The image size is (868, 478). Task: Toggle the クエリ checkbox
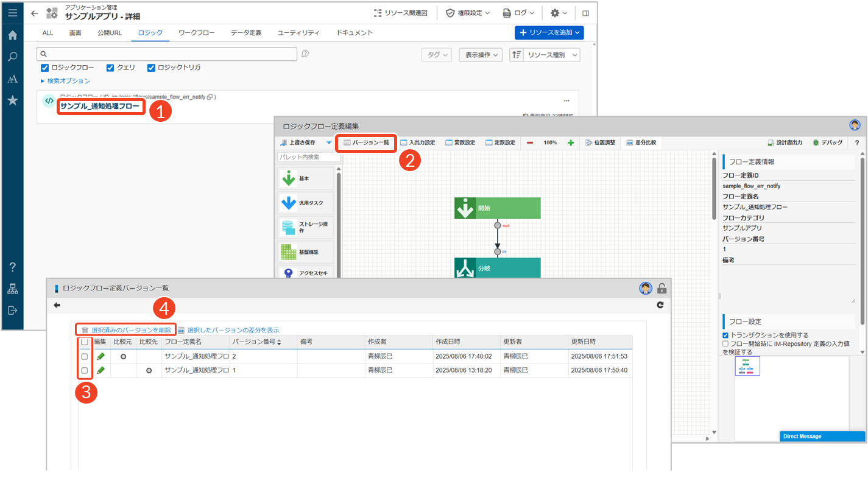pyautogui.click(x=110, y=68)
